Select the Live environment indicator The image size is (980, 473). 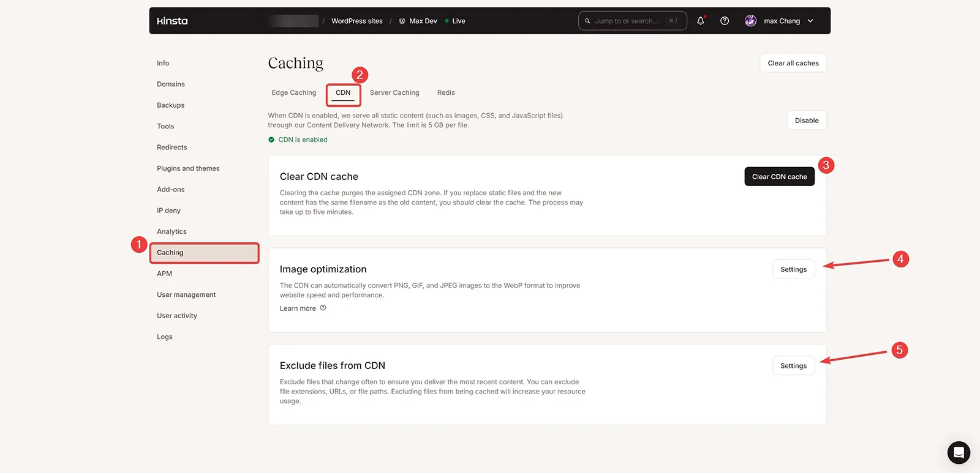click(x=455, y=21)
